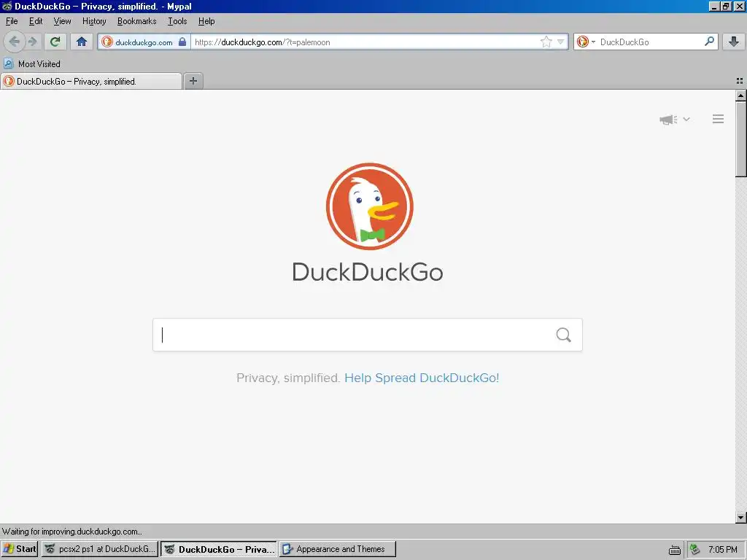Open the DuckDuckGo hamburger menu
The image size is (747, 560).
coord(718,119)
